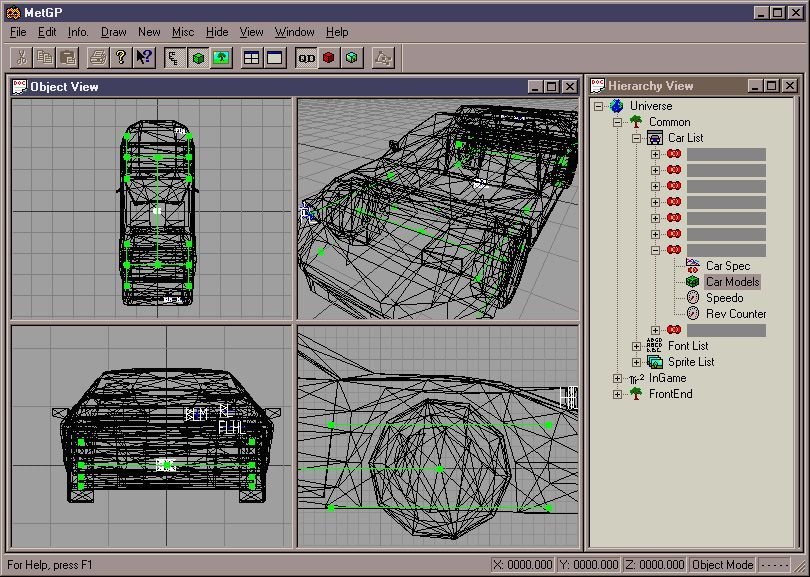The width and height of the screenshot is (810, 577).
Task: Collapse the Car List node
Action: (x=636, y=138)
